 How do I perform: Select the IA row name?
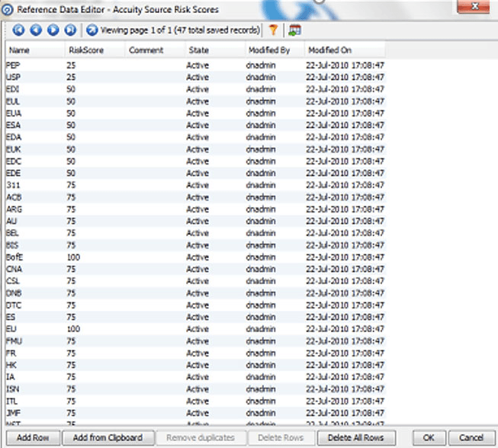11,377
